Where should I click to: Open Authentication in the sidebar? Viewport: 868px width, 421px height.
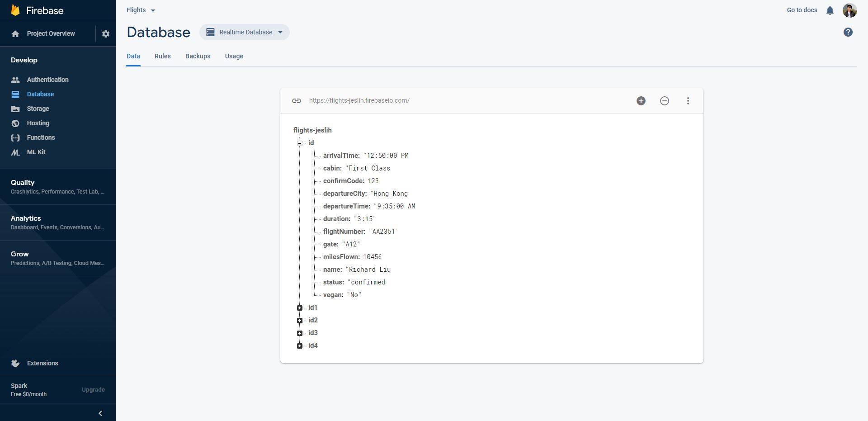point(48,80)
